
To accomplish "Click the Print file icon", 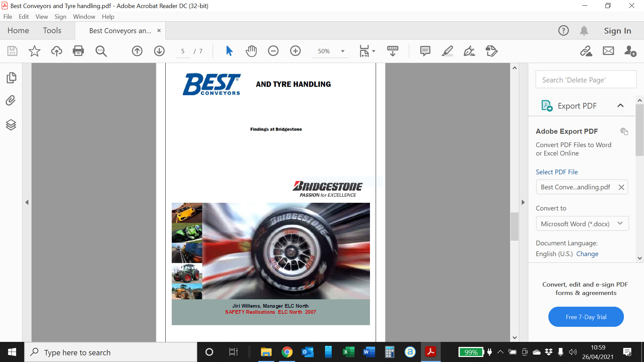I will (78, 51).
